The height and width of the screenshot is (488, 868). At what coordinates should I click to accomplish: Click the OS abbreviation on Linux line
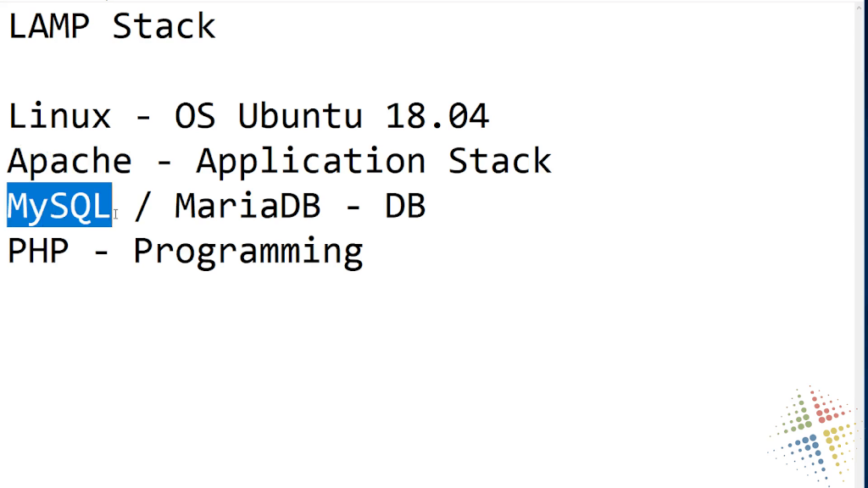[x=195, y=116]
